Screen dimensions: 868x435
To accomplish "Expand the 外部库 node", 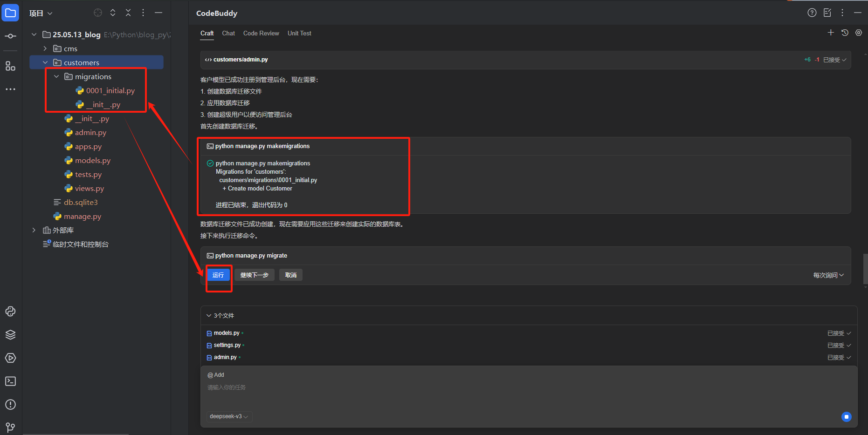I will point(34,230).
